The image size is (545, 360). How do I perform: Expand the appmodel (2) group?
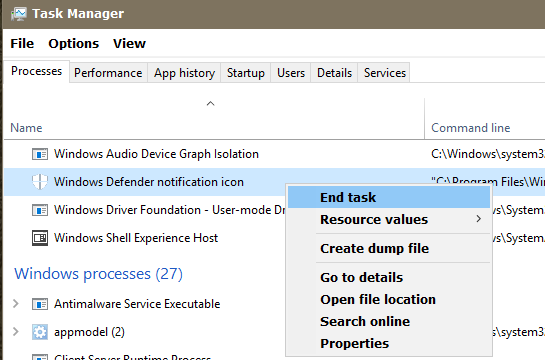16,332
